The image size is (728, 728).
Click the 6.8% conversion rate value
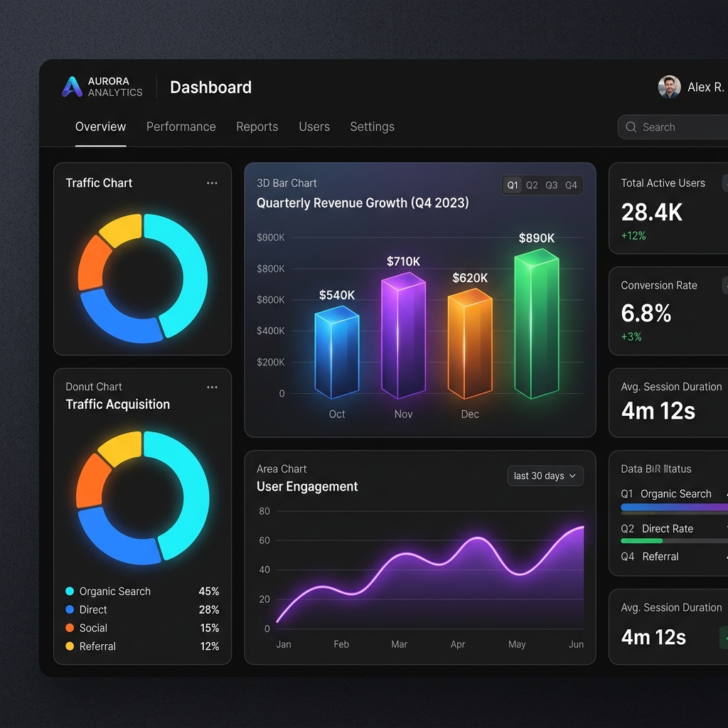tap(646, 314)
